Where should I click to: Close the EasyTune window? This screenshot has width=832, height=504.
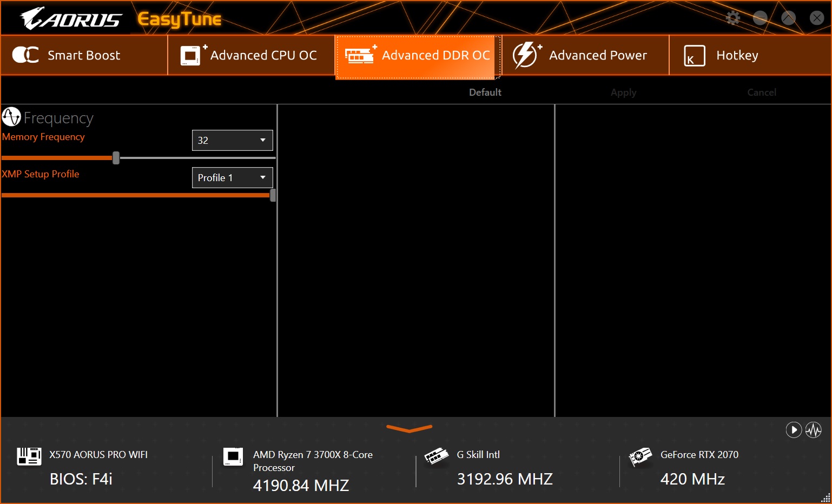tap(817, 18)
